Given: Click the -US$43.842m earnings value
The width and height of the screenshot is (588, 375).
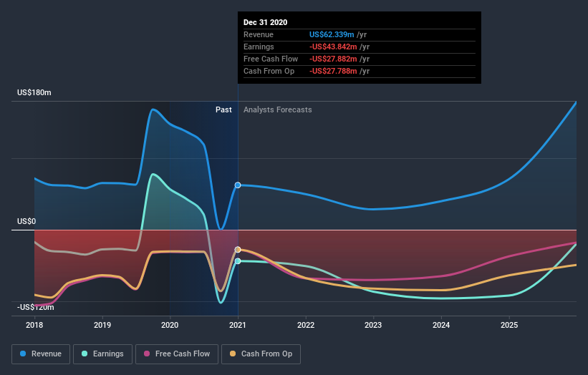Looking at the screenshot, I should [333, 47].
